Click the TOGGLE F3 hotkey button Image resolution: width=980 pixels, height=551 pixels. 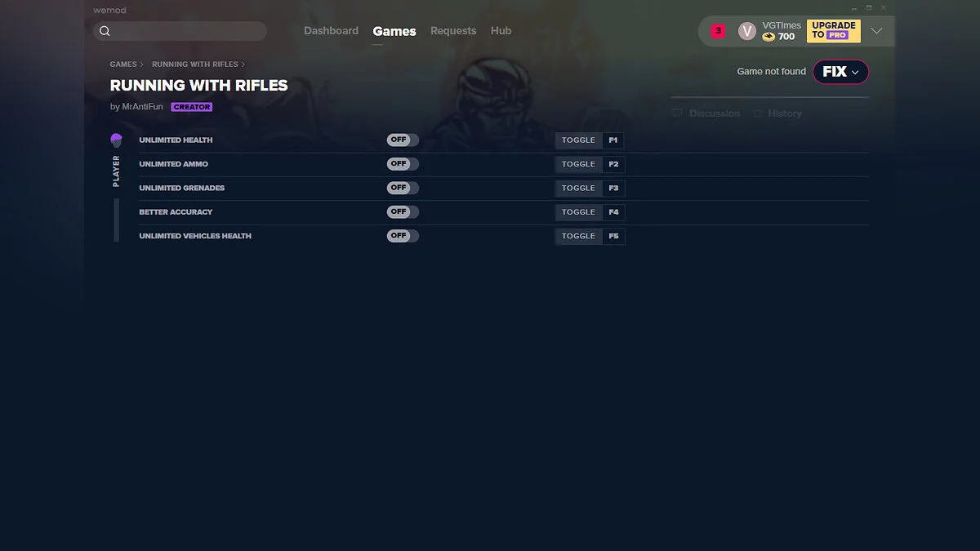tap(590, 188)
